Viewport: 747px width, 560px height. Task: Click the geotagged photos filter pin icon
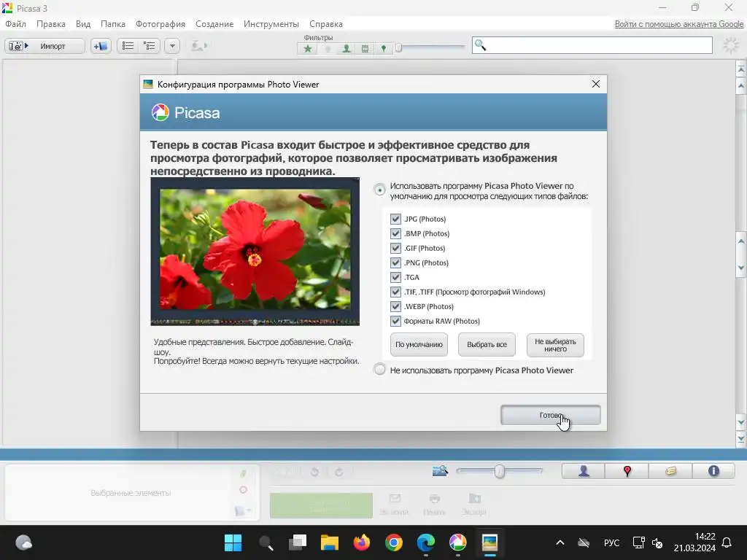click(x=384, y=49)
